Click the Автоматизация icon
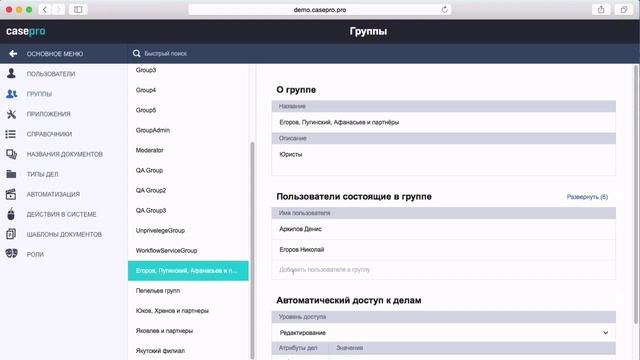The height and width of the screenshot is (360, 640). (11, 194)
